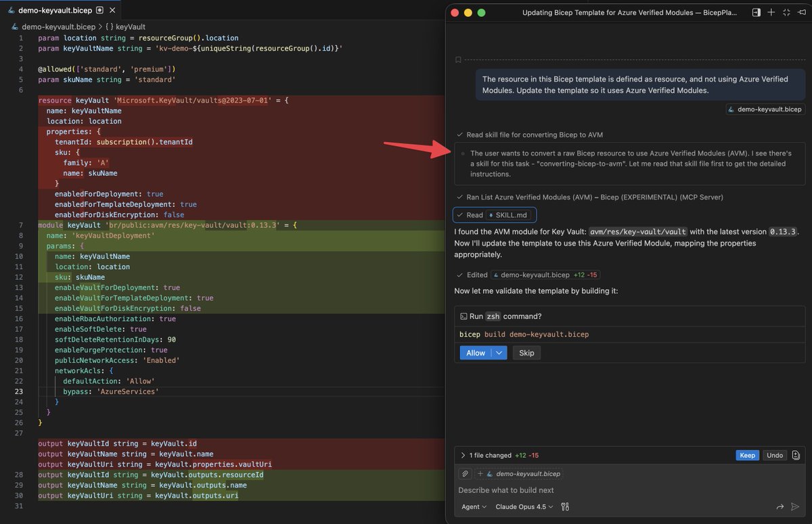Screen dimensions: 812x524
Task: Open the Agent mode dropdown
Action: click(473, 506)
